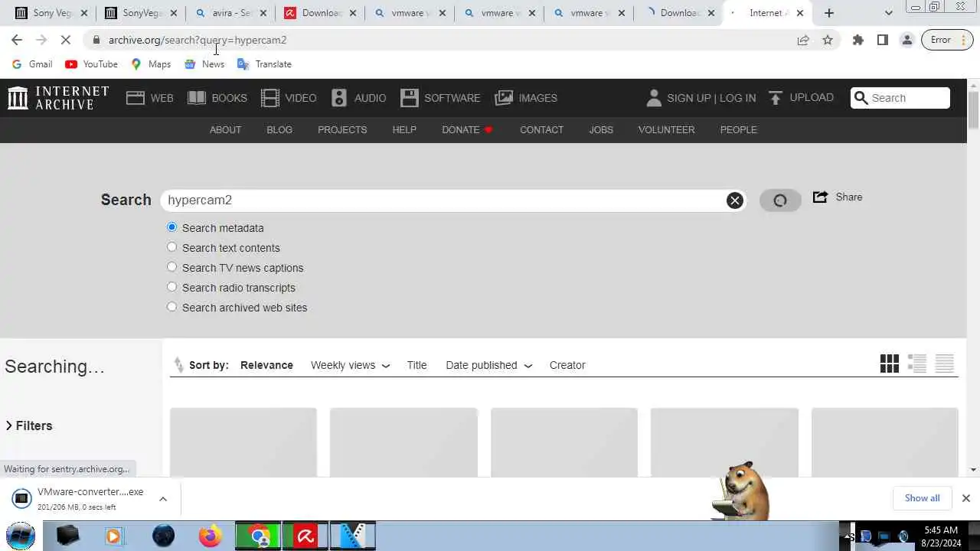Viewport: 980px width, 551px height.
Task: Select Search text contents radio option
Action: (171, 247)
